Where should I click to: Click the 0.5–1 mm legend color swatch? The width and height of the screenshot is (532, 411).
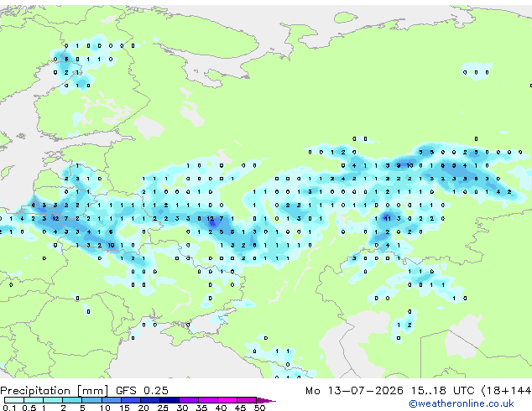click(34, 400)
